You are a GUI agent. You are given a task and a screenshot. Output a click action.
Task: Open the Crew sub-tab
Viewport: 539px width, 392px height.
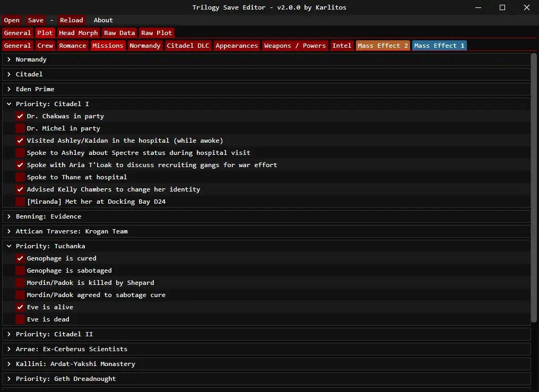[45, 45]
